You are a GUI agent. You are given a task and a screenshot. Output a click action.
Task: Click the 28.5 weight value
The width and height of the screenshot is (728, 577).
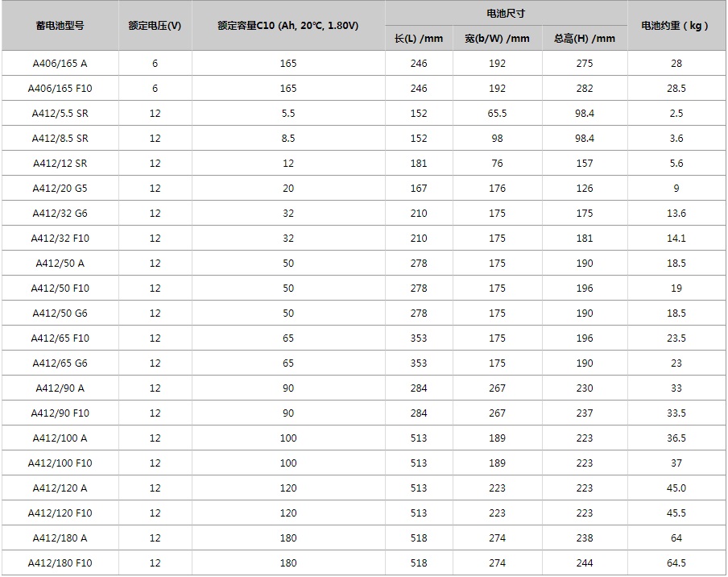676,89
